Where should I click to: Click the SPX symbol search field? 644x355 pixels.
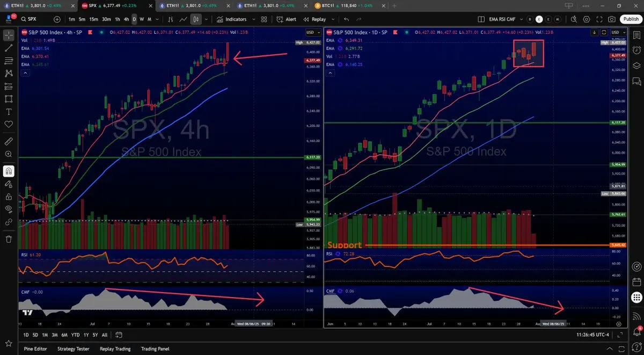[x=36, y=19]
